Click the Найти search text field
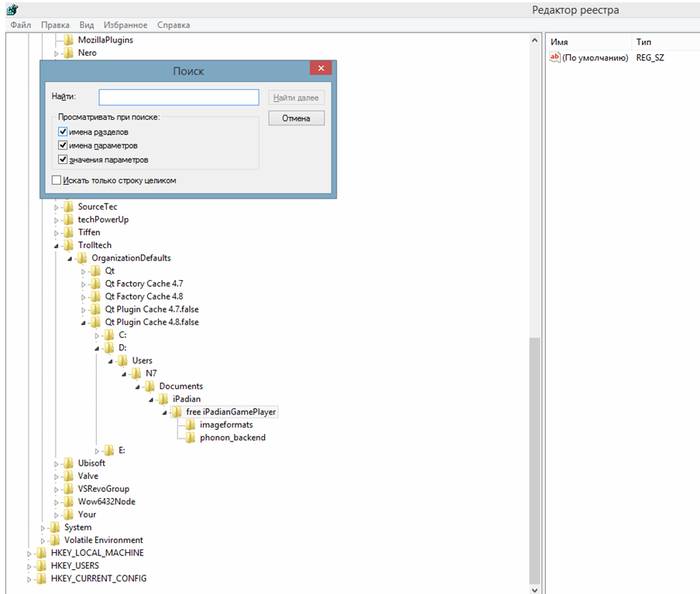Image resolution: width=700 pixels, height=594 pixels. pos(178,98)
